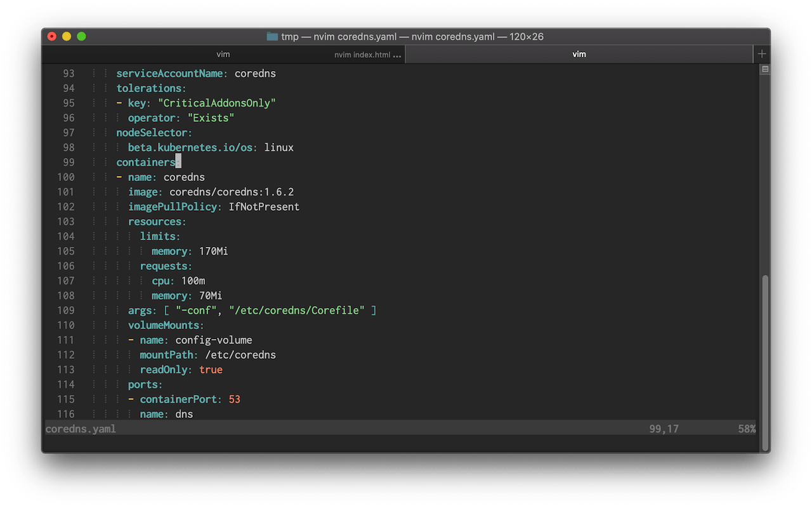Click the green full-screen traffic light
Viewport: 812px width, 508px height.
point(81,37)
